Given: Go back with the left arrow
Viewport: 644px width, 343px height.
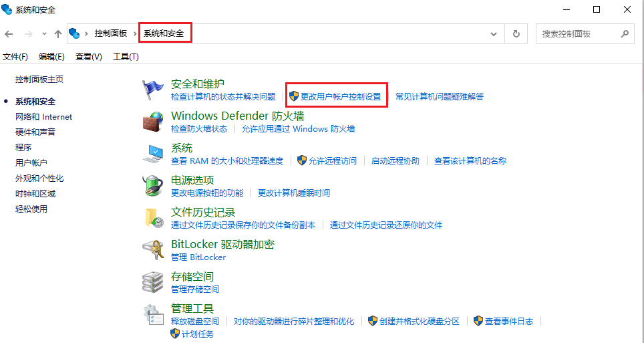Looking at the screenshot, I should [9, 33].
